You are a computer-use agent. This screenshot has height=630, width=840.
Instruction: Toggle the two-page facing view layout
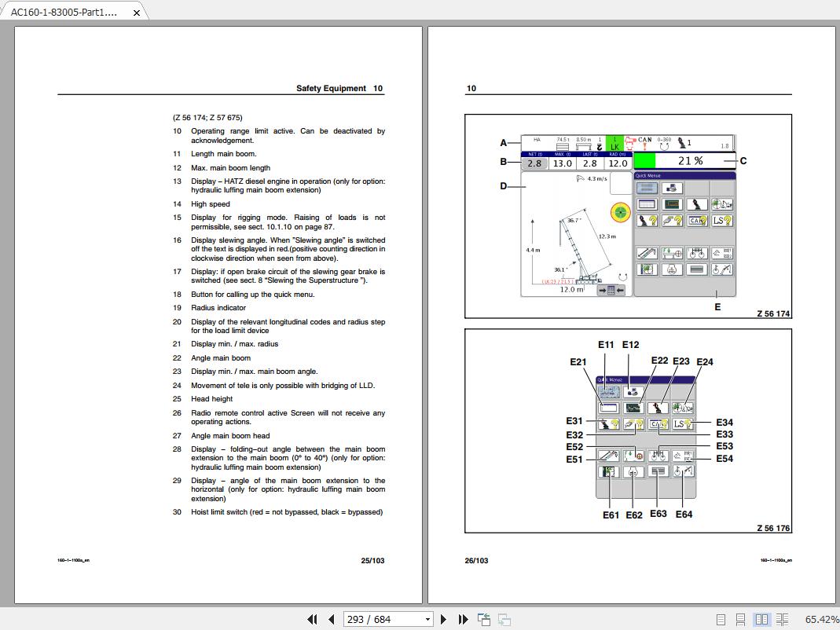point(762,620)
